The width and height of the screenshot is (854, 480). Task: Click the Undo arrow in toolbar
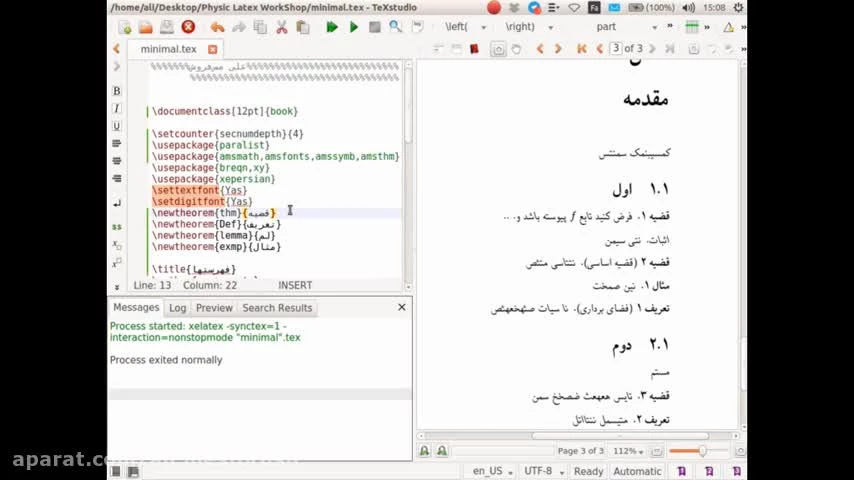pos(217,27)
